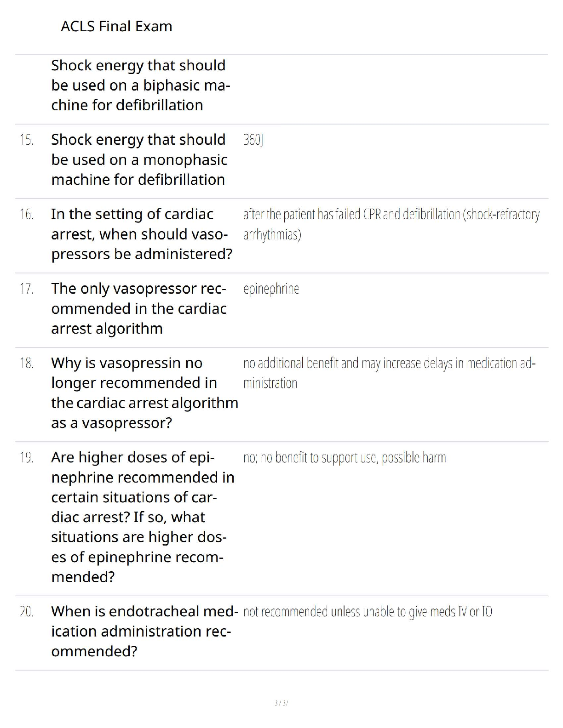Image resolution: width=563 pixels, height=728 pixels.
Task: Click the only recommended vasopressor question
Action: pyautogui.click(x=138, y=308)
